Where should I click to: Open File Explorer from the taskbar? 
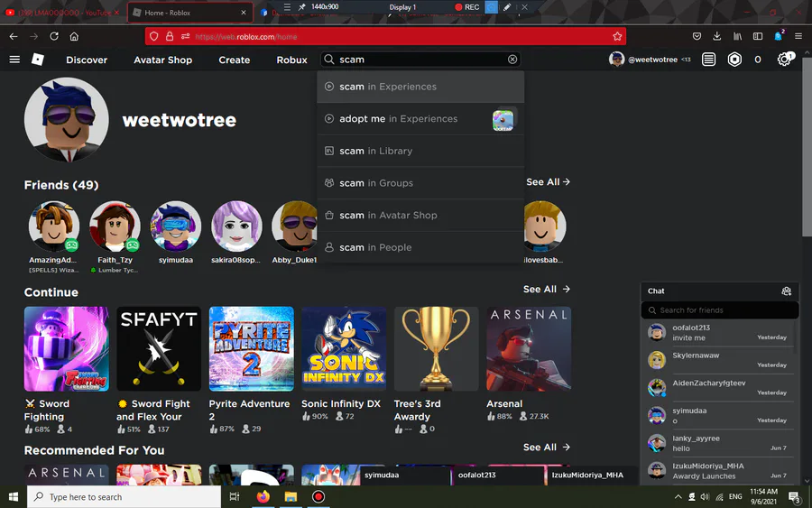(x=291, y=496)
